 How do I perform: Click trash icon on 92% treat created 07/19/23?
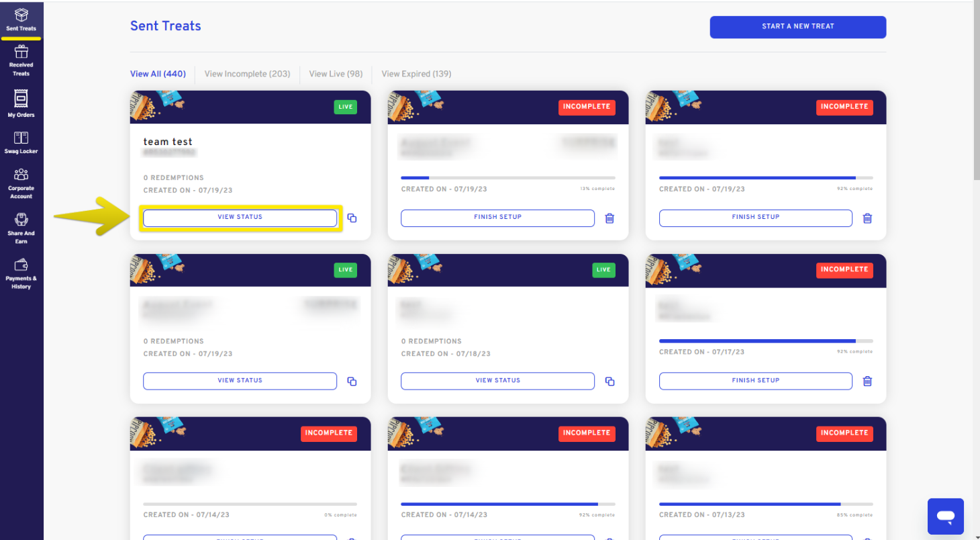867,218
